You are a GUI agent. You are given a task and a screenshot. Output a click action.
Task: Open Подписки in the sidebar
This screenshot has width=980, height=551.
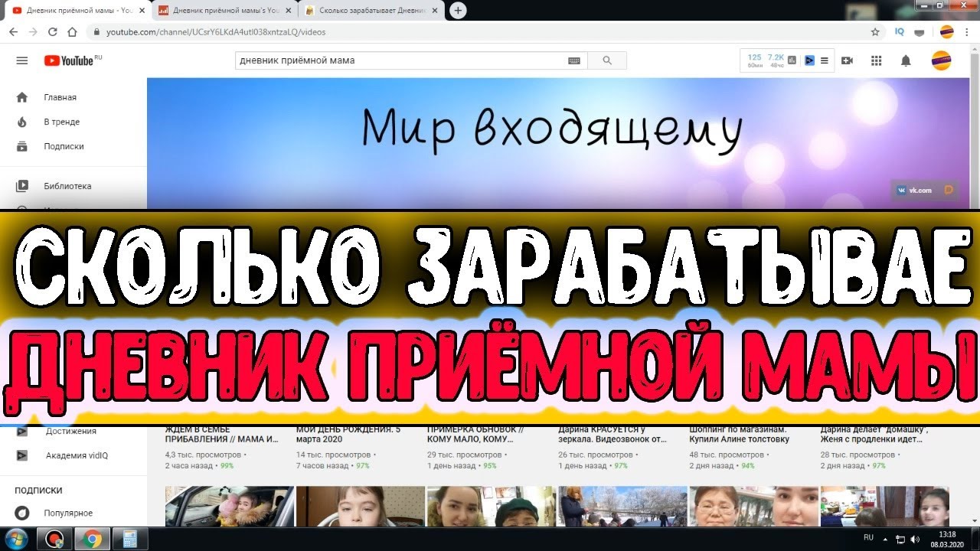64,146
